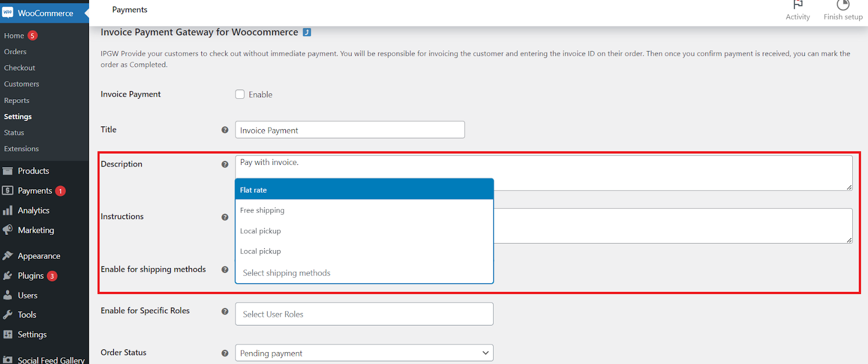Click the Enable label beside the checkbox

260,94
